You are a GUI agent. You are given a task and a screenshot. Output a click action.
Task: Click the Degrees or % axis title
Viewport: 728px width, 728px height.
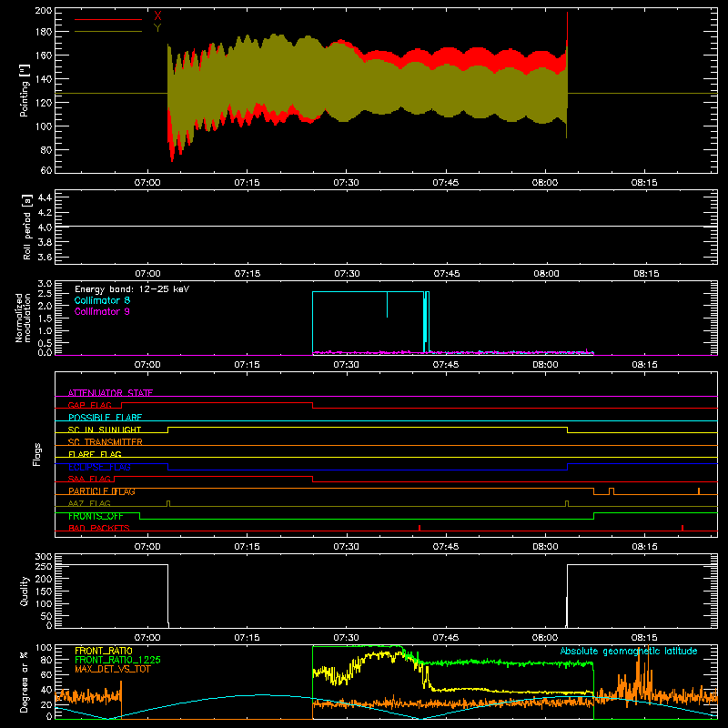click(x=25, y=682)
